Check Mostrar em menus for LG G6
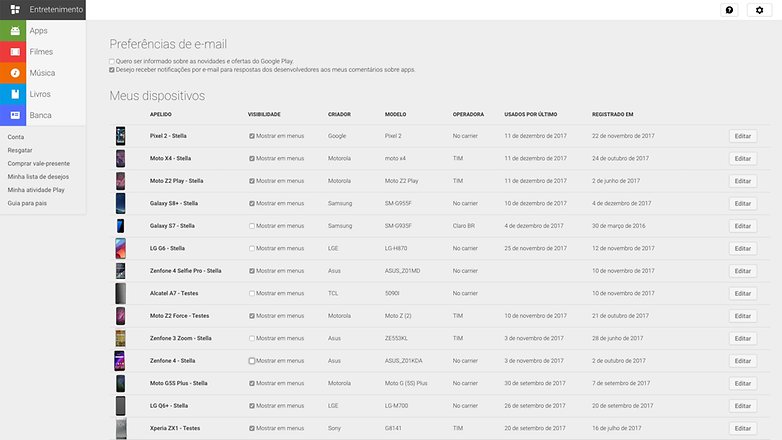 (252, 248)
